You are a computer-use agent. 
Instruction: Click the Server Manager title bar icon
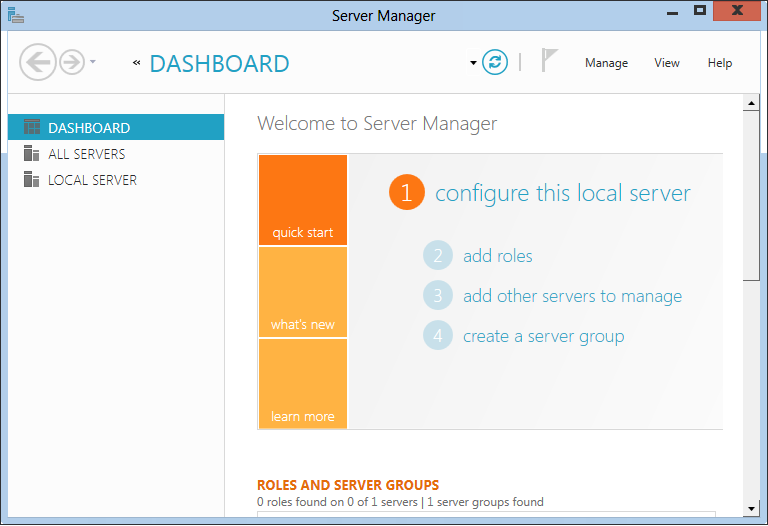point(16,15)
